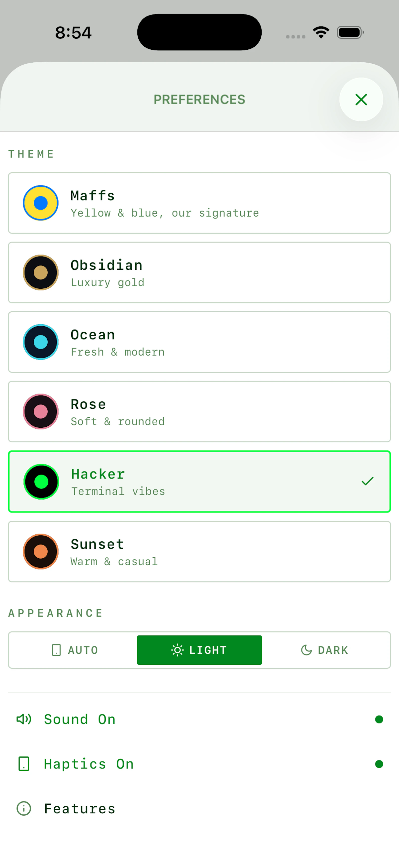Select the Sunset Warm & casual theme
This screenshot has width=399, height=868.
(x=199, y=552)
